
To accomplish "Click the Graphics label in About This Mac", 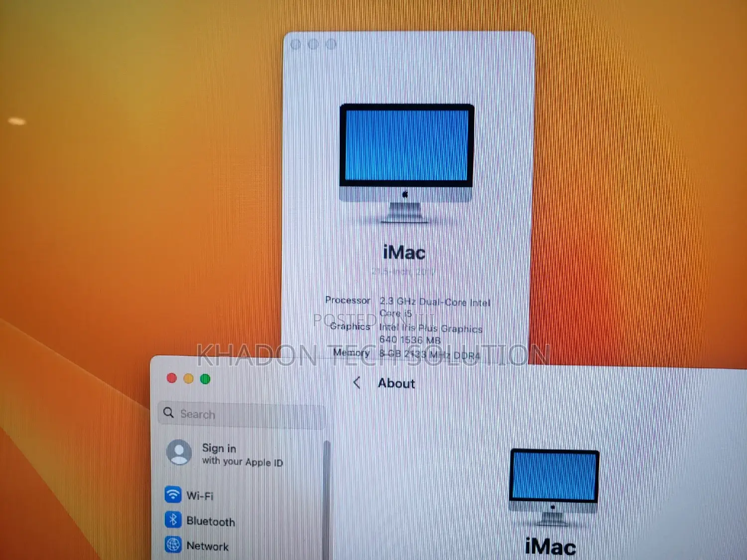I will 350,327.
